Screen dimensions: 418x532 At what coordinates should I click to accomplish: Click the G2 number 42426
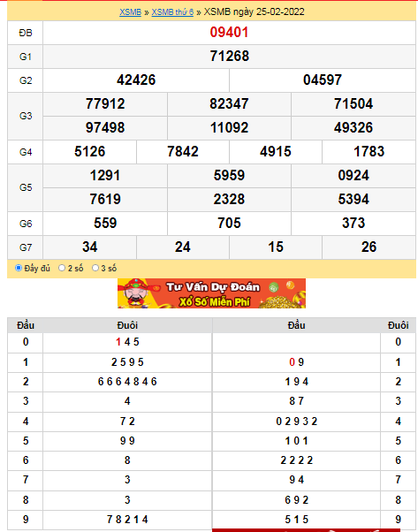pyautogui.click(x=136, y=80)
